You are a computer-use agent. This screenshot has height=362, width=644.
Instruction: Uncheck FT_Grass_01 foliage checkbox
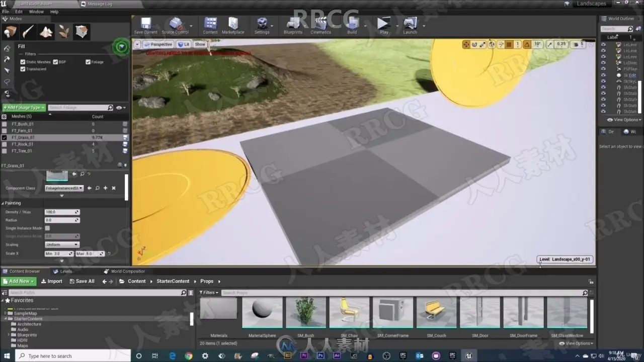pyautogui.click(x=5, y=137)
